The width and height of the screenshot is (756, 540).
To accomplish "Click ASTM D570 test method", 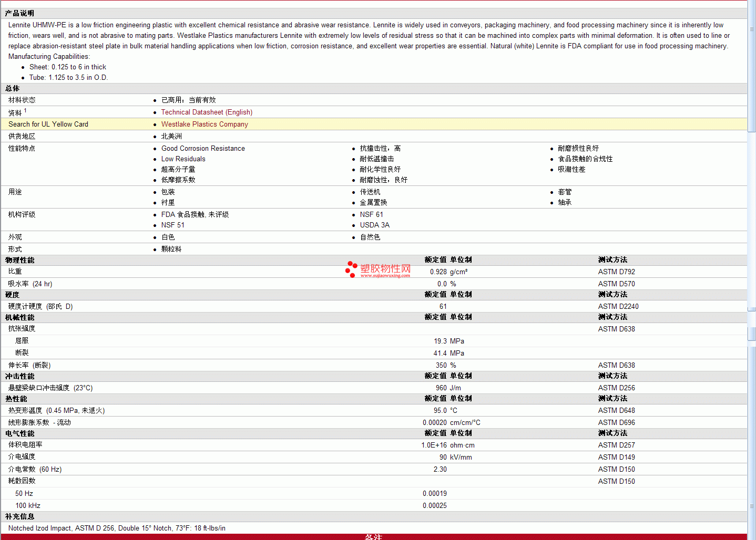I will pos(617,284).
